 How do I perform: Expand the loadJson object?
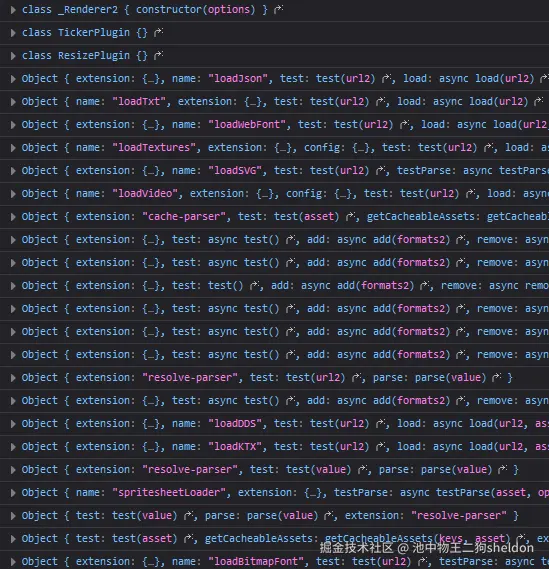(13, 78)
